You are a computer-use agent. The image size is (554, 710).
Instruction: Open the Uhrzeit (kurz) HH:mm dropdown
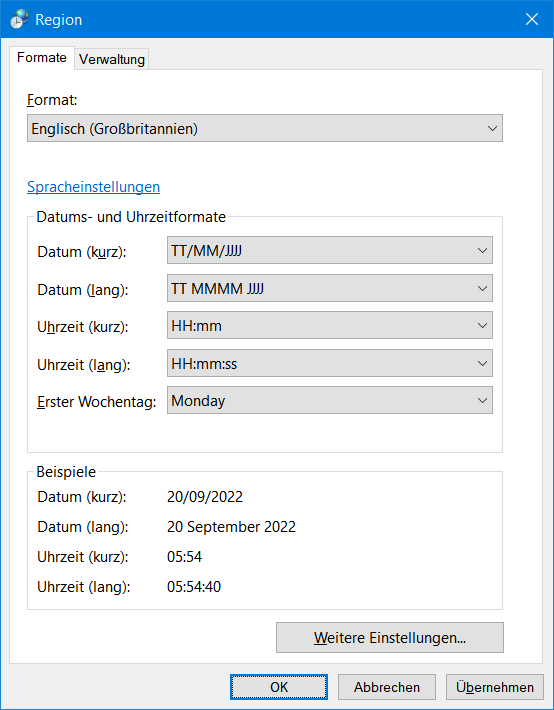pyautogui.click(x=329, y=325)
